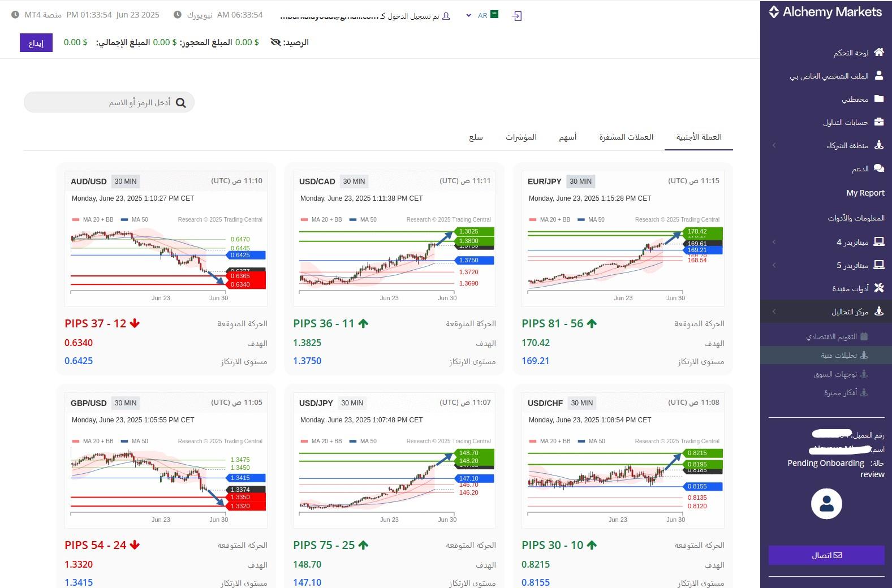Click the contact button with envelope
This screenshot has width=892, height=588.
point(826,555)
